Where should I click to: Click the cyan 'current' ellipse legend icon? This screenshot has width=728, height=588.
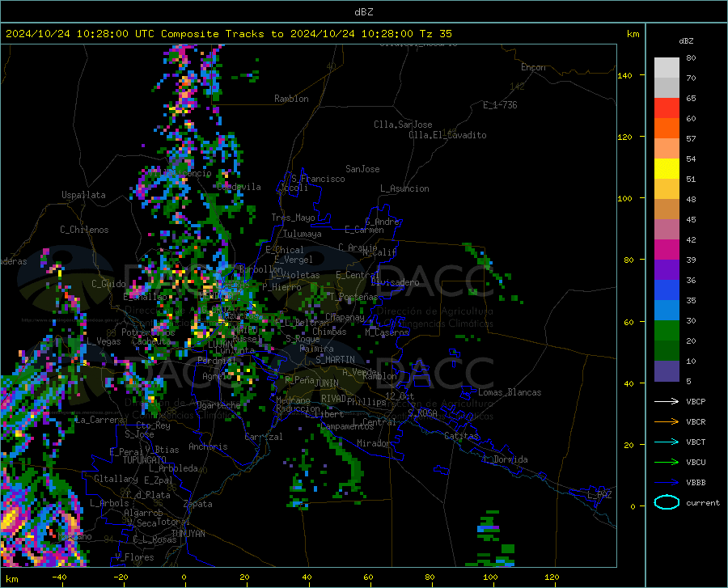[667, 502]
